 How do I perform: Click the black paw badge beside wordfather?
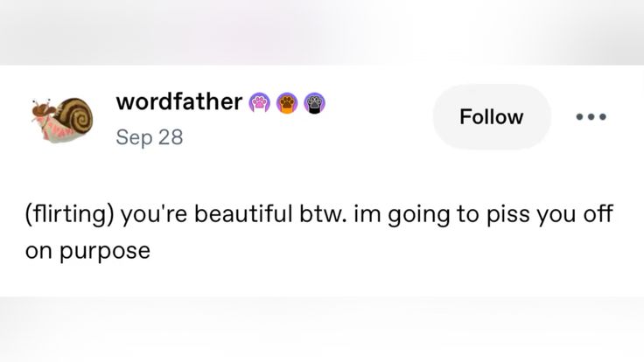click(316, 103)
